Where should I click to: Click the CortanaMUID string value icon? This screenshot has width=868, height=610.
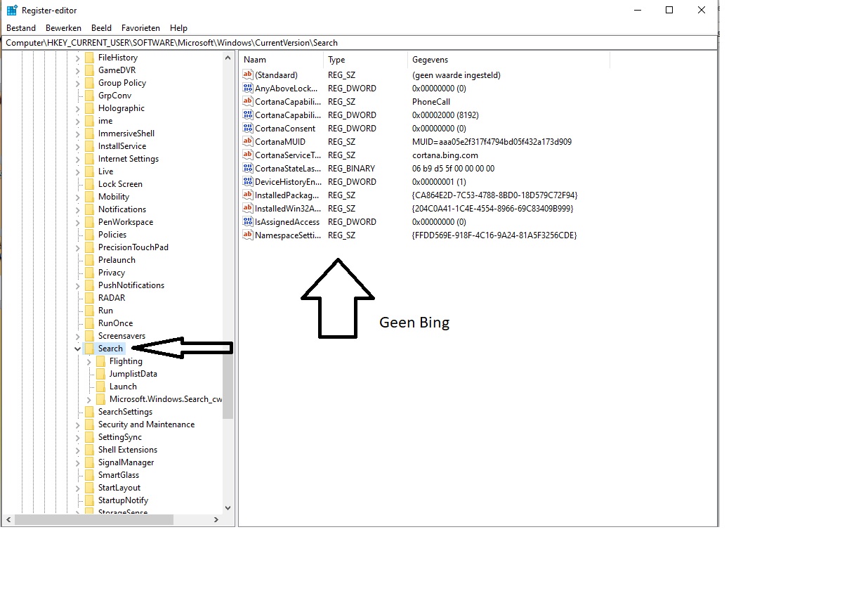point(247,142)
